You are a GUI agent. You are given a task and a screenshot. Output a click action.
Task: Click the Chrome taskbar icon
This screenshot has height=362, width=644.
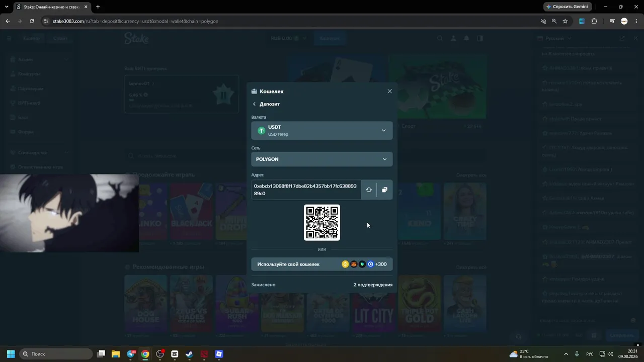[145, 354]
